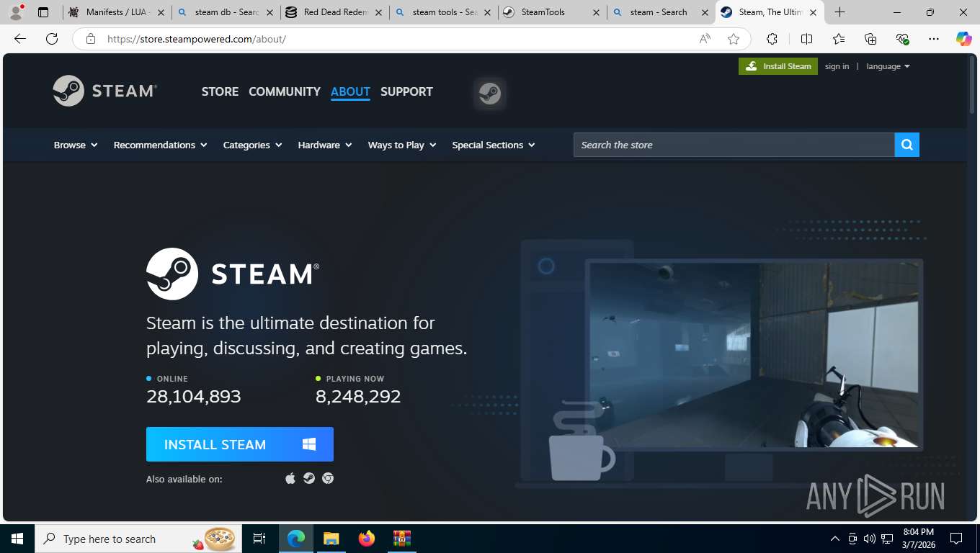Screen dimensions: 980x553
Task: Launch Firefox from taskbar
Action: coord(367,539)
